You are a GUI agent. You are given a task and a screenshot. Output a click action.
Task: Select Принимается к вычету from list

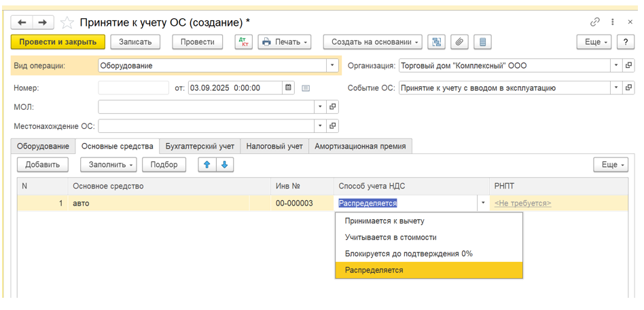click(384, 221)
